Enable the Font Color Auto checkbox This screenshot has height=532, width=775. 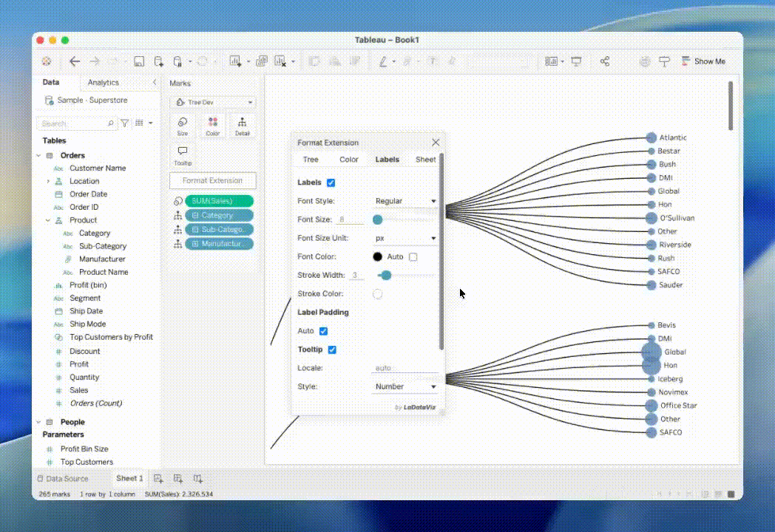tap(413, 257)
